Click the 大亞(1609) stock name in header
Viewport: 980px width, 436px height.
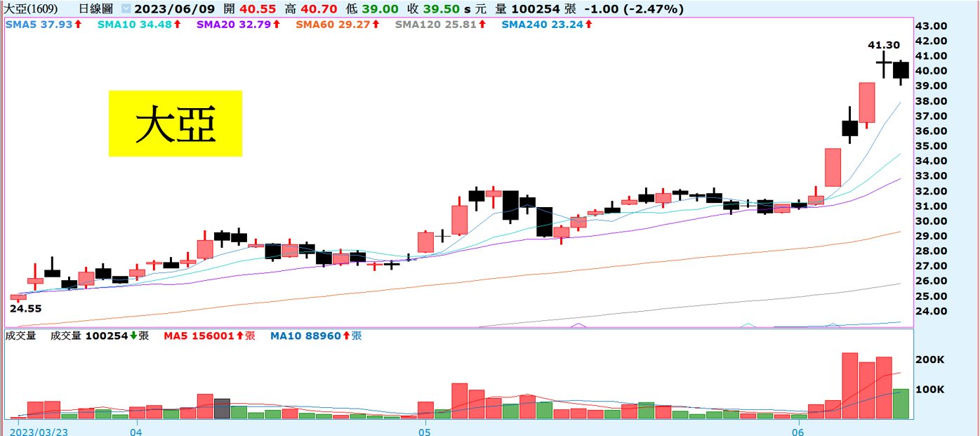(x=31, y=9)
